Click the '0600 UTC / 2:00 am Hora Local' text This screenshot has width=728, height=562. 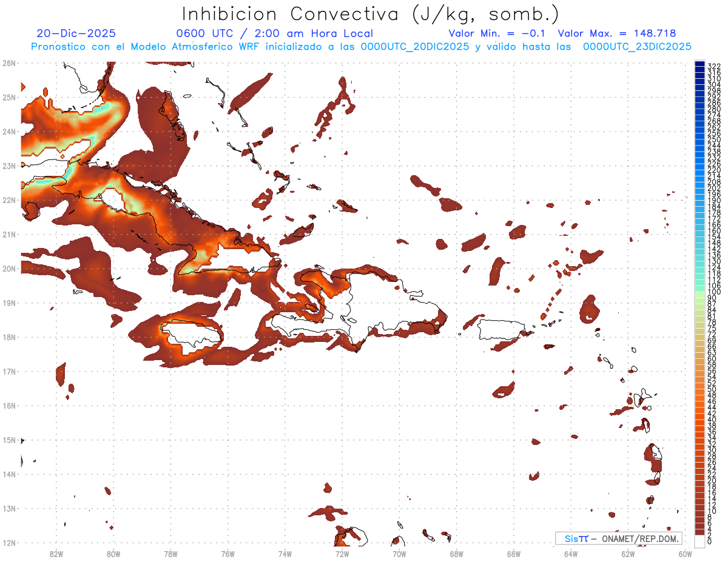click(274, 33)
